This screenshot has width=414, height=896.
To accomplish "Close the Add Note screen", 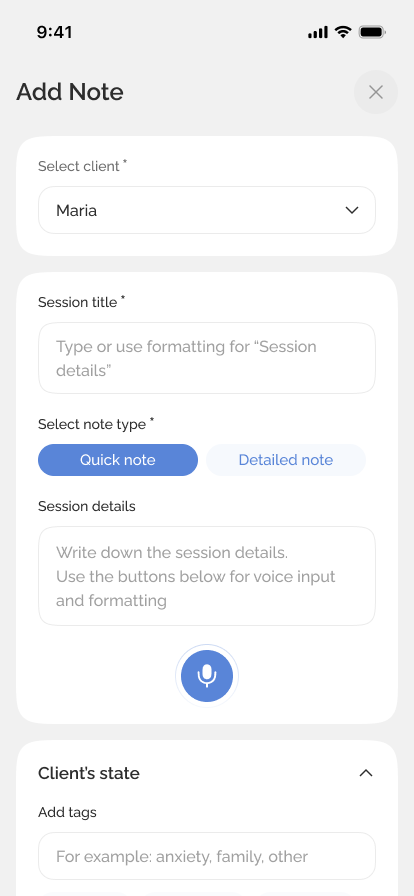I will point(376,92).
